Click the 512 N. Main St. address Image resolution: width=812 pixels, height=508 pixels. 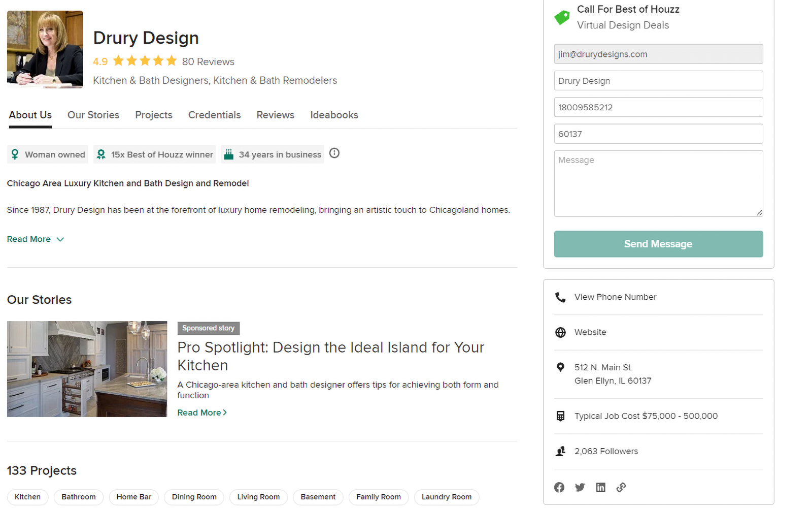(613, 374)
